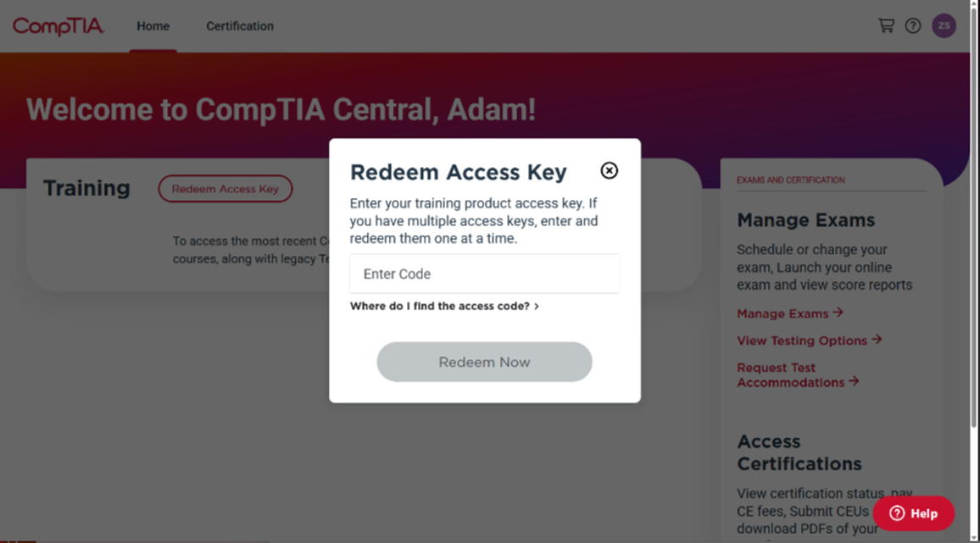Viewport: 980px width, 543px height.
Task: Expand the access code chevron
Action: (537, 306)
